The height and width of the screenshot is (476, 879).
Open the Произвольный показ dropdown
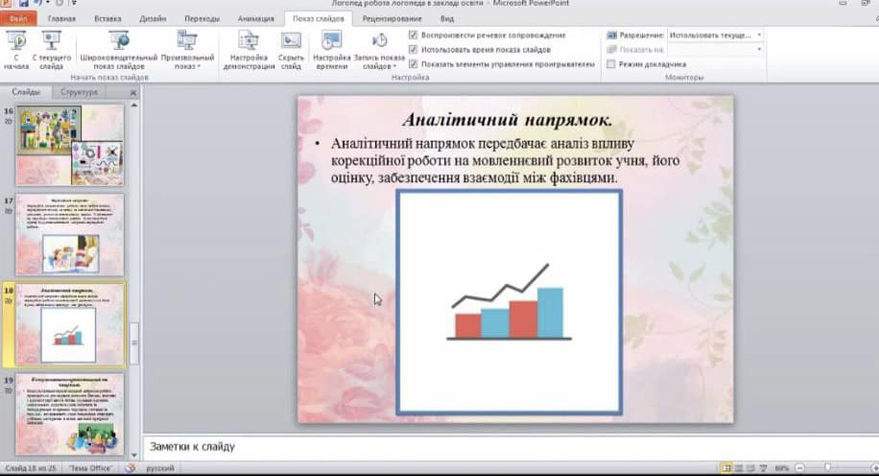pos(187,49)
